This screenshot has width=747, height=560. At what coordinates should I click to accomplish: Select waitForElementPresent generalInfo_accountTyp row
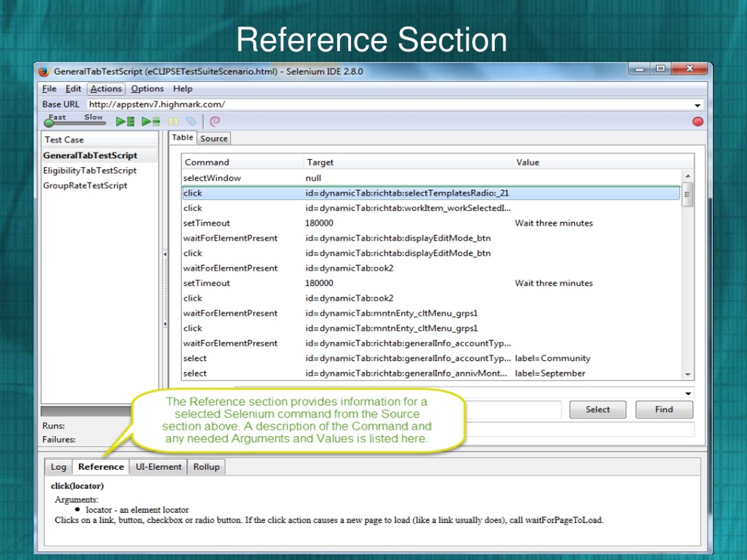pos(431,343)
